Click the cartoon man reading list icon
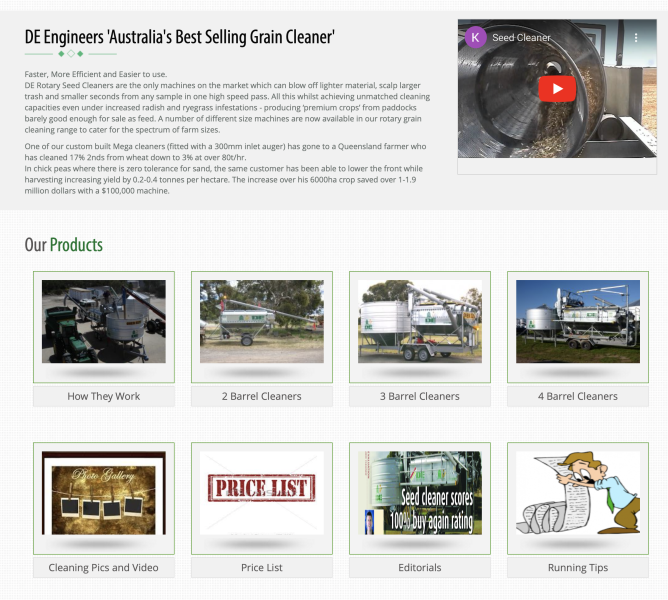 point(578,493)
